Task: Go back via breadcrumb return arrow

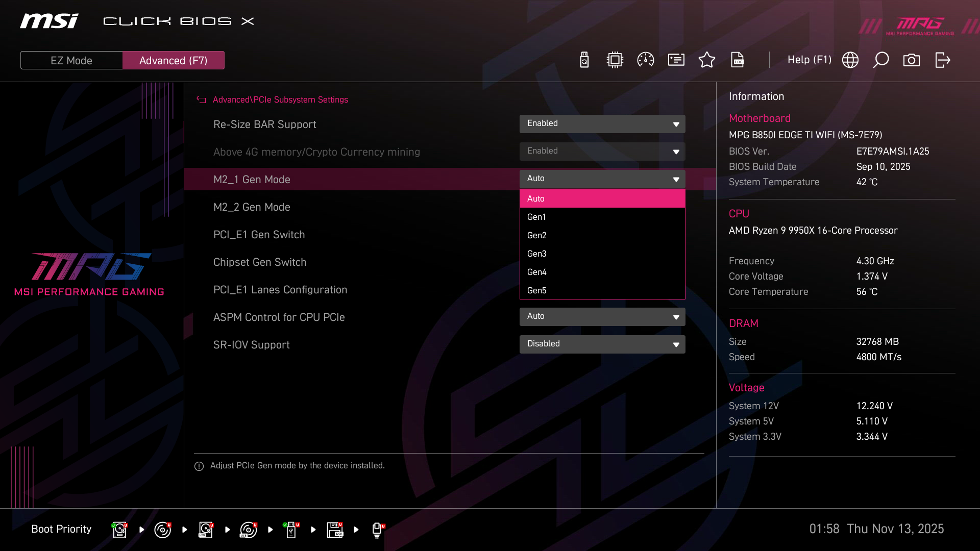Action: [201, 100]
